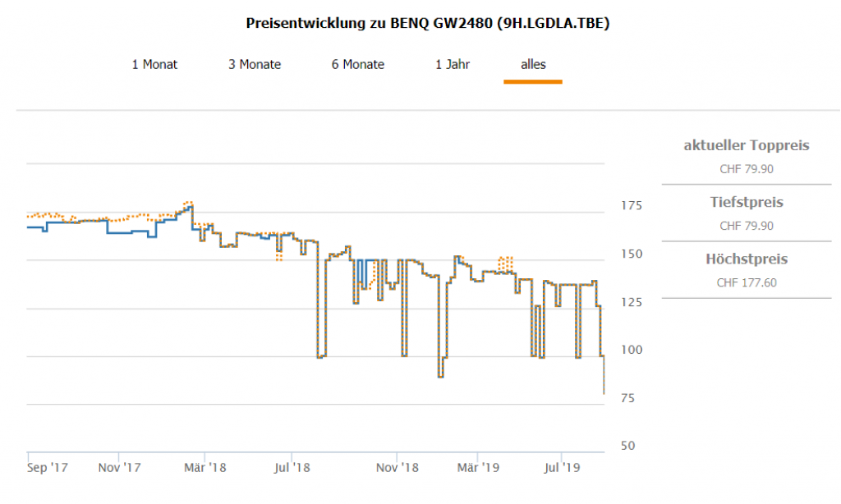This screenshot has height=504, width=841.
Task: Click the aktueller Toppreis heading
Action: click(746, 145)
